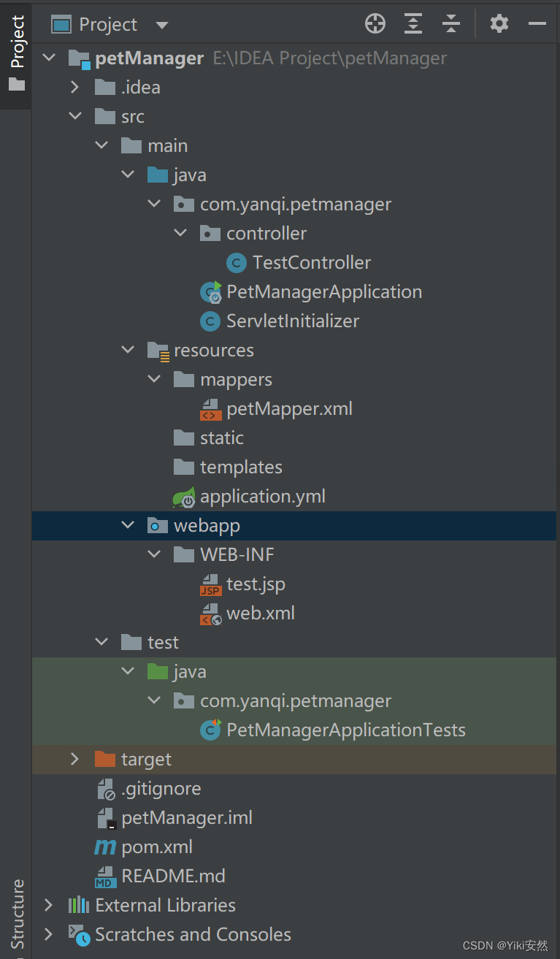Select the pom.xml Maven icon

(105, 847)
